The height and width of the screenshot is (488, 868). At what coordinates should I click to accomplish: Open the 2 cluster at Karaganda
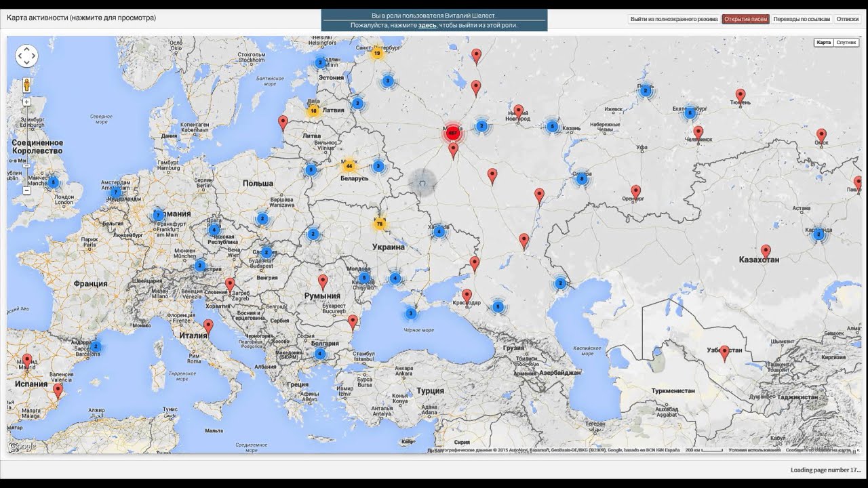point(818,235)
